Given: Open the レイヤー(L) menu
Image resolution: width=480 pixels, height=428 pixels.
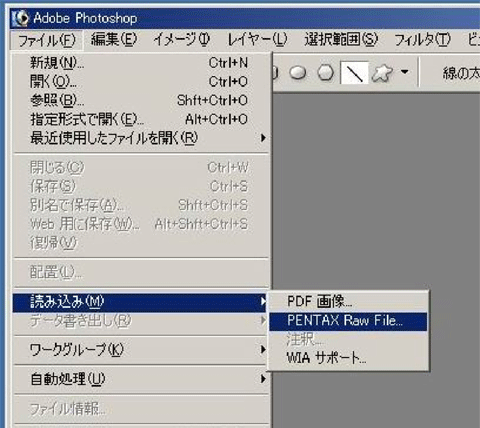Looking at the screenshot, I should pos(257,40).
